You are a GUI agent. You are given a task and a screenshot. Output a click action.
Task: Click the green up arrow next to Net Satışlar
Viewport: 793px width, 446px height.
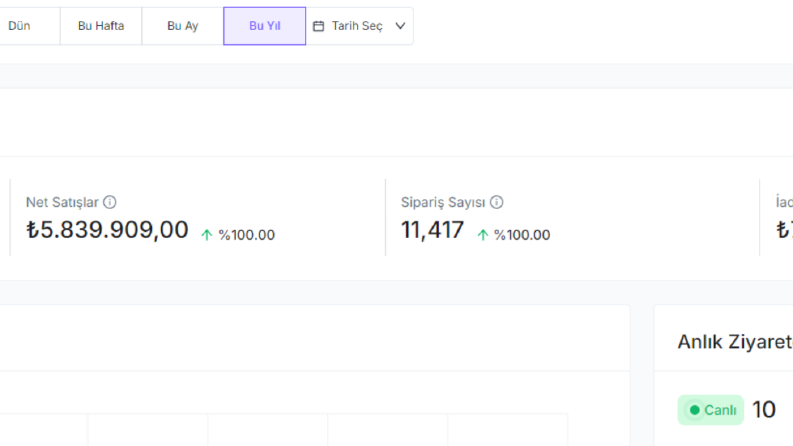tap(206, 235)
